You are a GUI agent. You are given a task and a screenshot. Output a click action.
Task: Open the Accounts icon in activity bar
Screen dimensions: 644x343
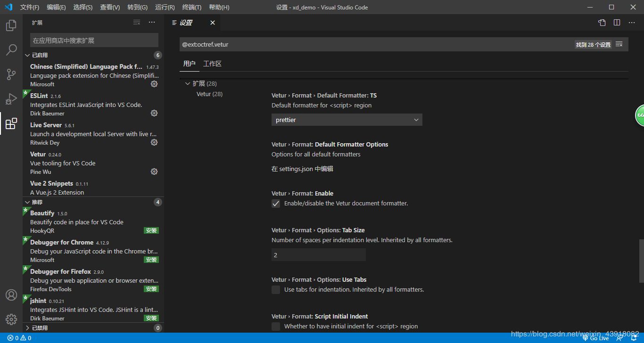coord(11,295)
